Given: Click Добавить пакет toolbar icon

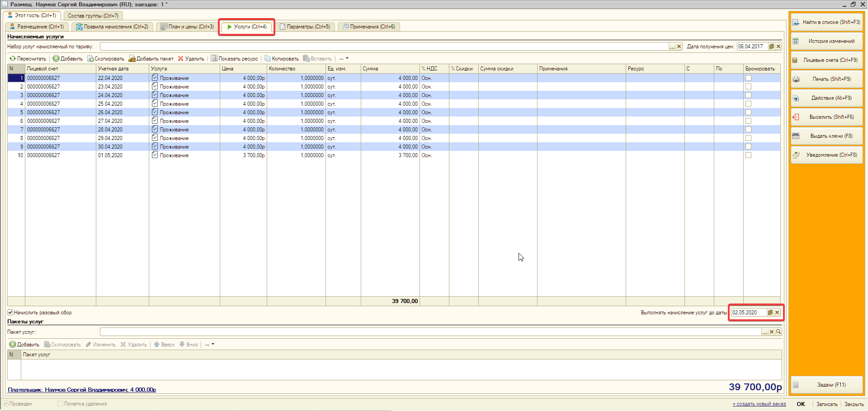Looking at the screenshot, I should [132, 59].
